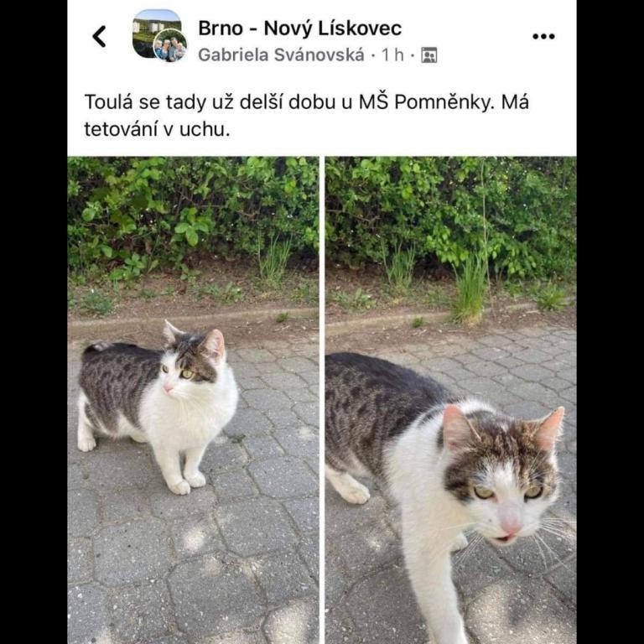Screen dimensions: 644x644
Task: Open the Brno - Nový Lískovec group page
Action: 300,29
